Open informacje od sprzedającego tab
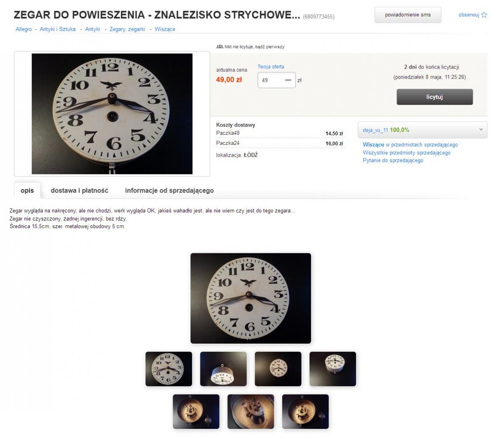Viewport: 504px width, 439px height. pyautogui.click(x=169, y=191)
